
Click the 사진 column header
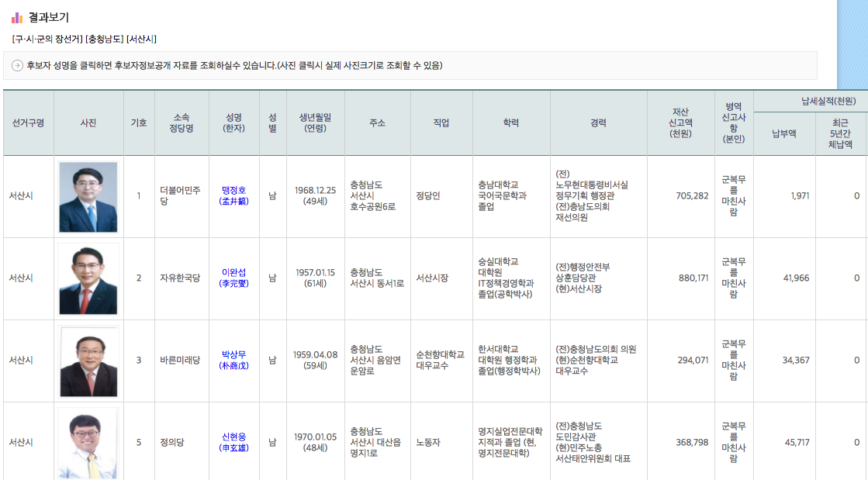coord(88,123)
